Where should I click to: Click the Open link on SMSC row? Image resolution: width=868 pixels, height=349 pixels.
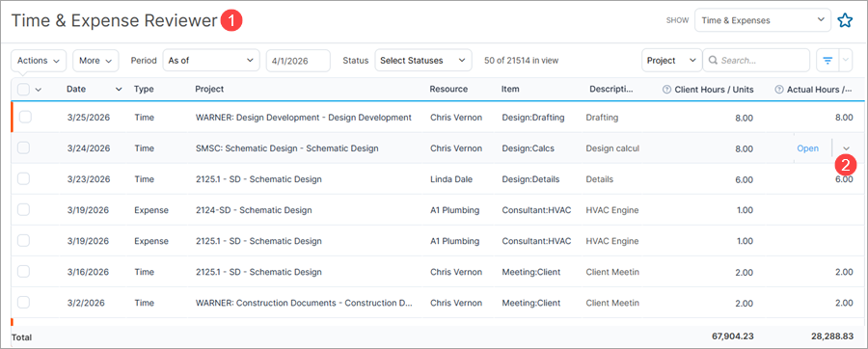(x=807, y=148)
